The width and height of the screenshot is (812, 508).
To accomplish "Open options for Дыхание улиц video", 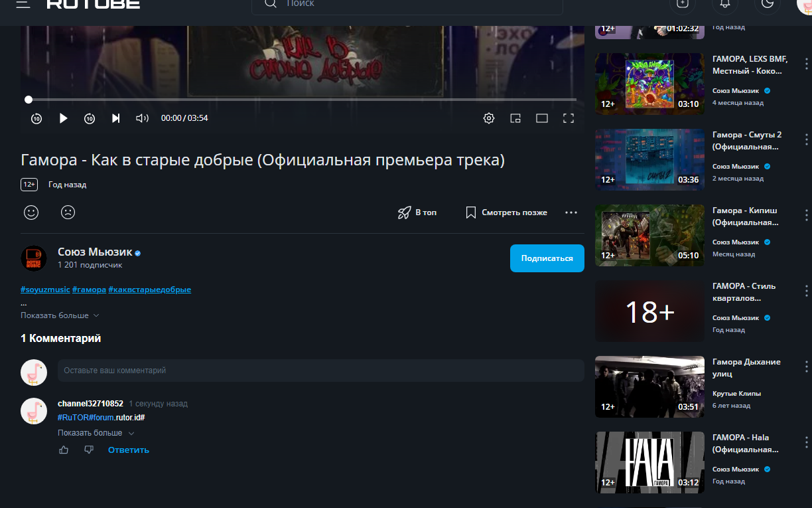I will tap(806, 367).
